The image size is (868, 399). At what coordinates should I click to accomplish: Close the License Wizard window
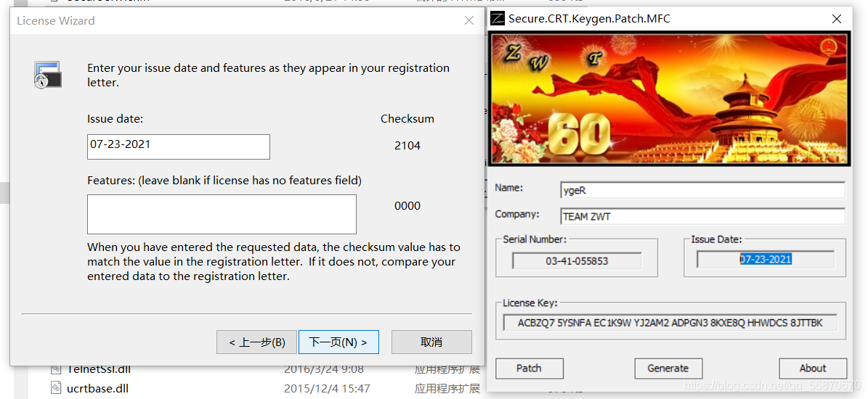coord(469,20)
